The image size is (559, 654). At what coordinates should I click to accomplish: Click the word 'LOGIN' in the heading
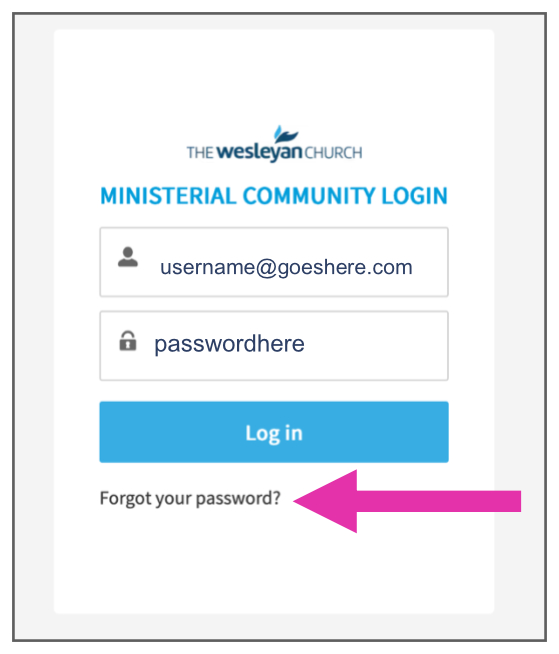tap(415, 196)
